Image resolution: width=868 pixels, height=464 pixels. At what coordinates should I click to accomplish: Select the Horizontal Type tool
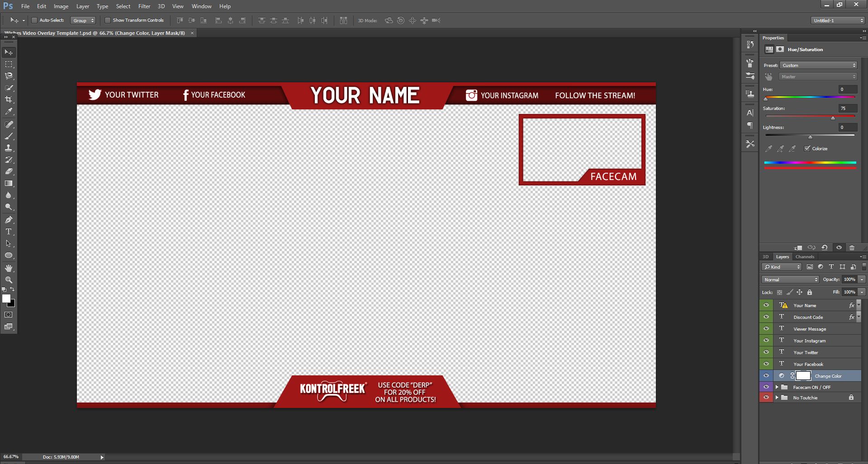(x=9, y=232)
